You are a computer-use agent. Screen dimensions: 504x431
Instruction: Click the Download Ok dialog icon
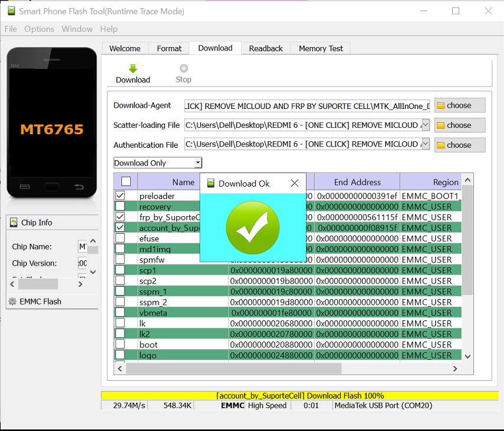tap(210, 183)
